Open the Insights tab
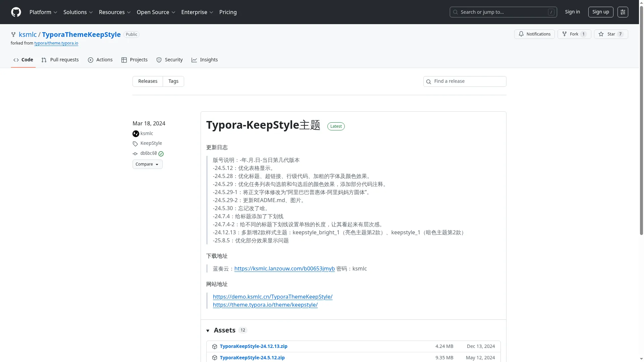The width and height of the screenshot is (644, 362). [x=205, y=60]
